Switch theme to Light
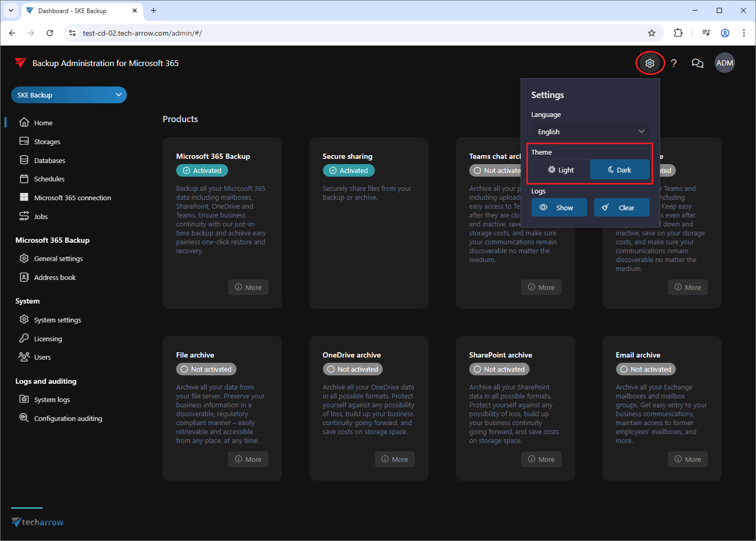Screen dimensions: 756x541 click(x=561, y=170)
